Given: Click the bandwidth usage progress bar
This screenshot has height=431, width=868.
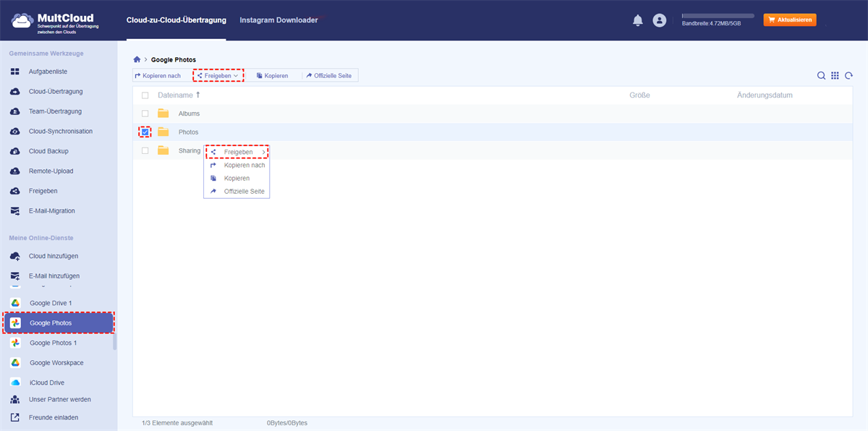Looking at the screenshot, I should [x=718, y=15].
